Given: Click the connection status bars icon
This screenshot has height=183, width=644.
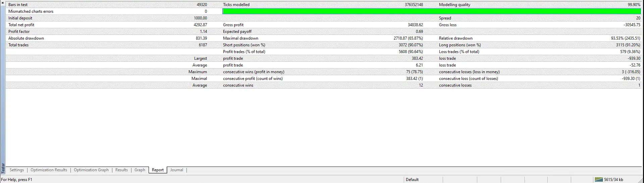Looking at the screenshot, I should pyautogui.click(x=598, y=180).
